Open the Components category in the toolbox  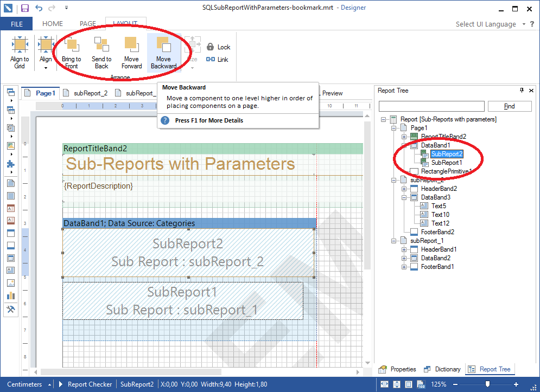pyautogui.click(x=11, y=128)
